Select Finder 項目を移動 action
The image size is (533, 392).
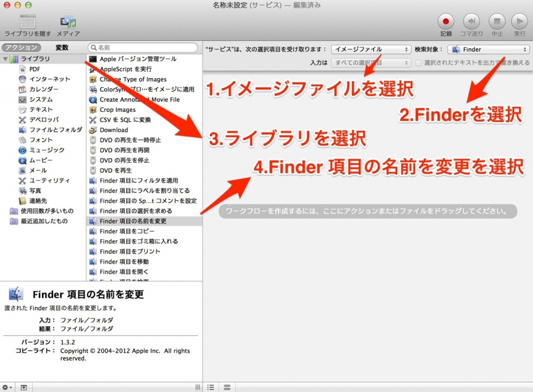(145, 262)
